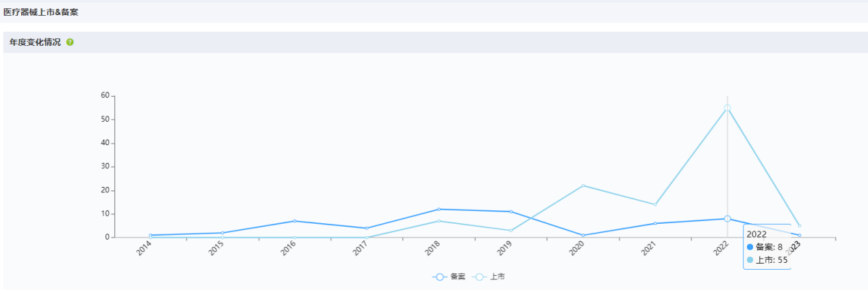Click the 备案 data point for 2021

click(x=655, y=223)
